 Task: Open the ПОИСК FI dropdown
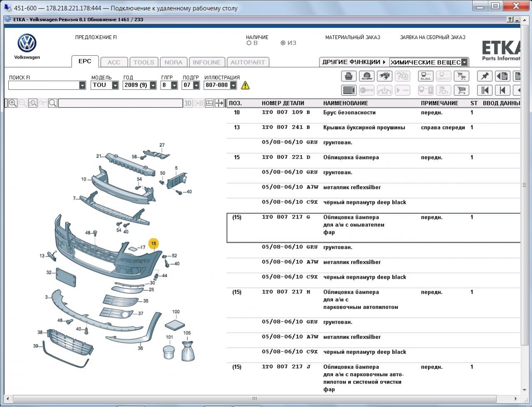pyautogui.click(x=82, y=85)
